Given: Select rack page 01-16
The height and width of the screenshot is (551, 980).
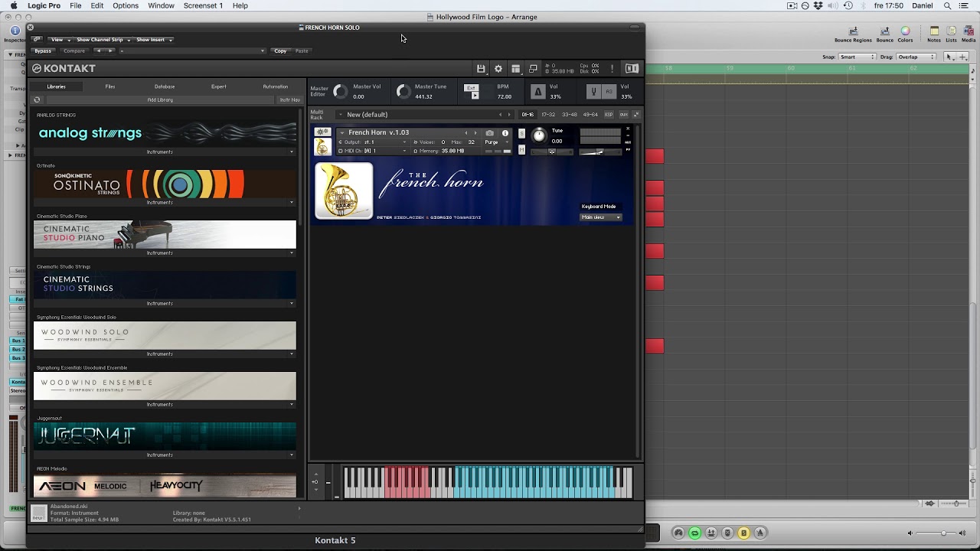Looking at the screenshot, I should [528, 115].
